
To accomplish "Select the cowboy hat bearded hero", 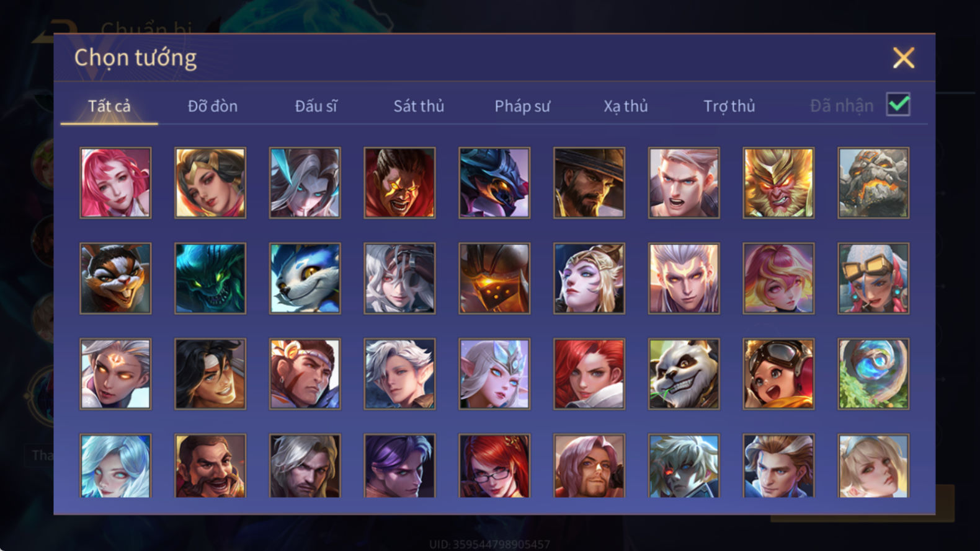I will [589, 183].
